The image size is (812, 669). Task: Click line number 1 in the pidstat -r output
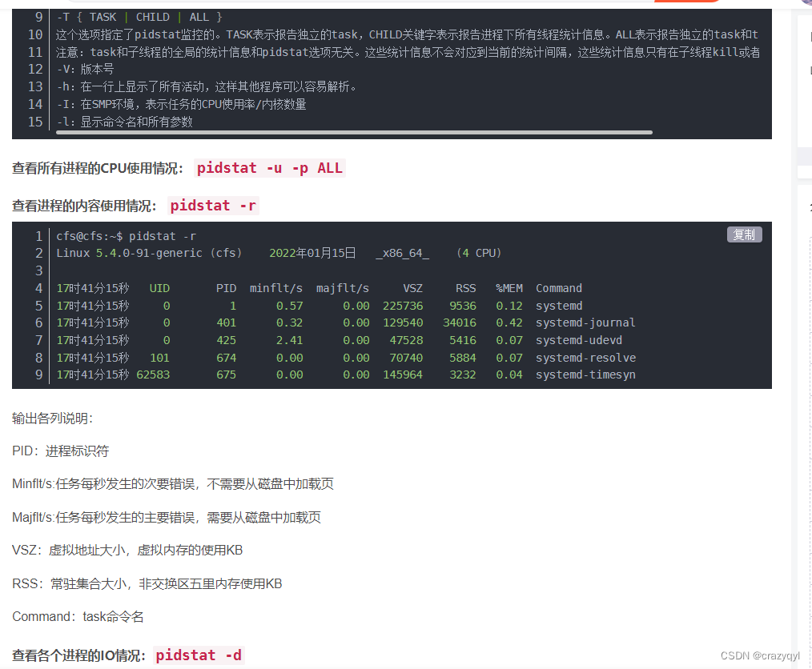pyautogui.click(x=38, y=235)
